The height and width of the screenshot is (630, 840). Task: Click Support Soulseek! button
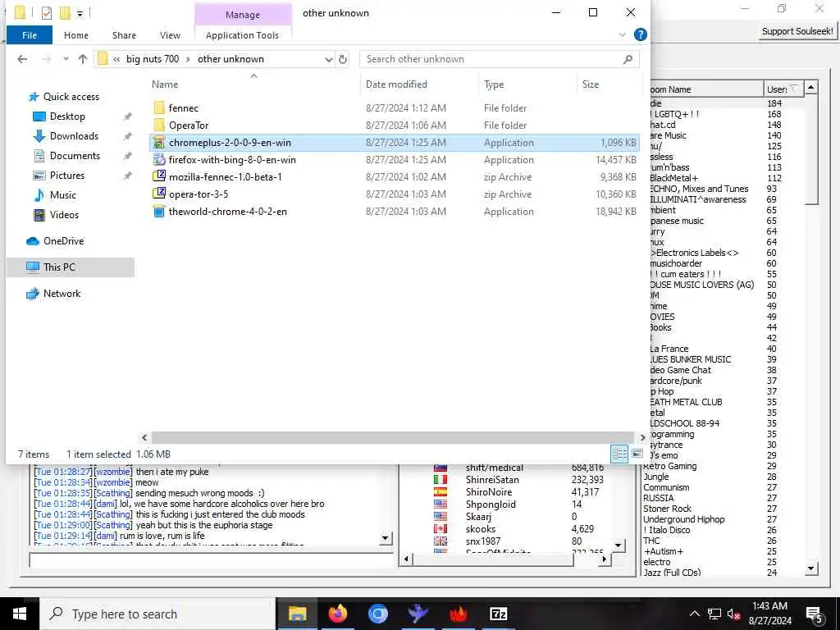(797, 31)
